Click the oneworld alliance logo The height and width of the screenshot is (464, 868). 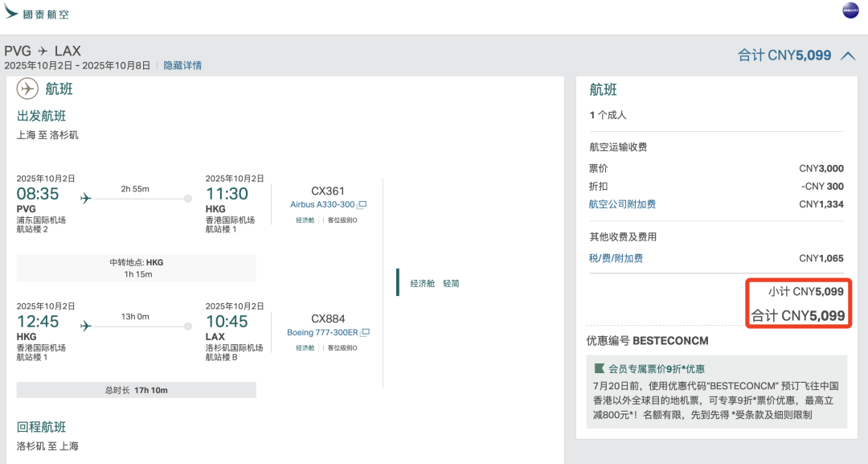click(850, 12)
